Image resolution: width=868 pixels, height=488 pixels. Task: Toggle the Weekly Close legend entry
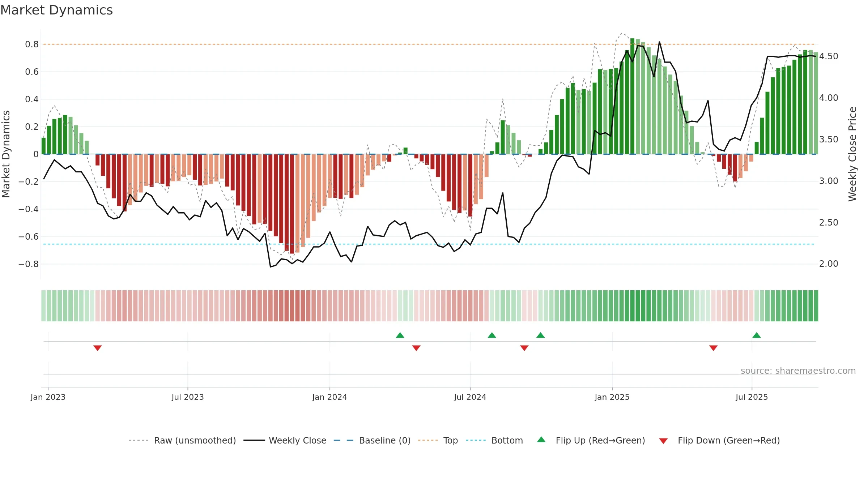click(x=285, y=440)
